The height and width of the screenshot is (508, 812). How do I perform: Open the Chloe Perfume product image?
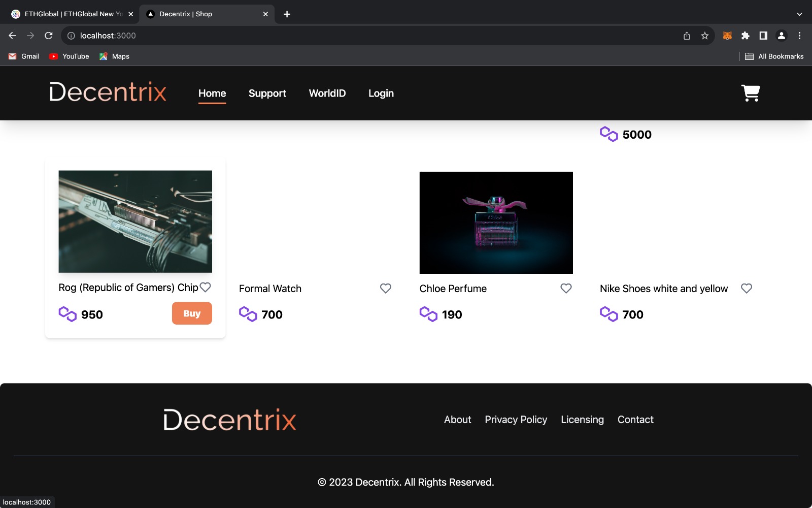tap(496, 223)
